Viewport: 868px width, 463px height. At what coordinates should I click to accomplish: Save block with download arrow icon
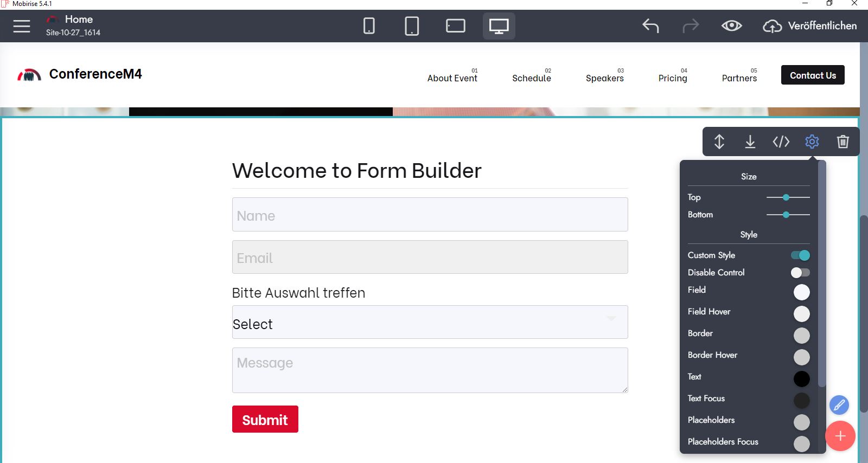tap(750, 142)
